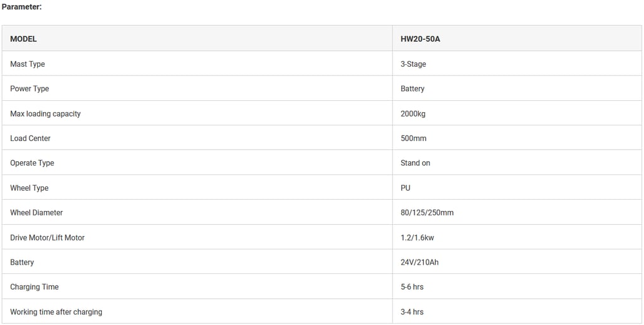Select the 2000kg capacity value
The width and height of the screenshot is (644, 325).
pyautogui.click(x=413, y=114)
